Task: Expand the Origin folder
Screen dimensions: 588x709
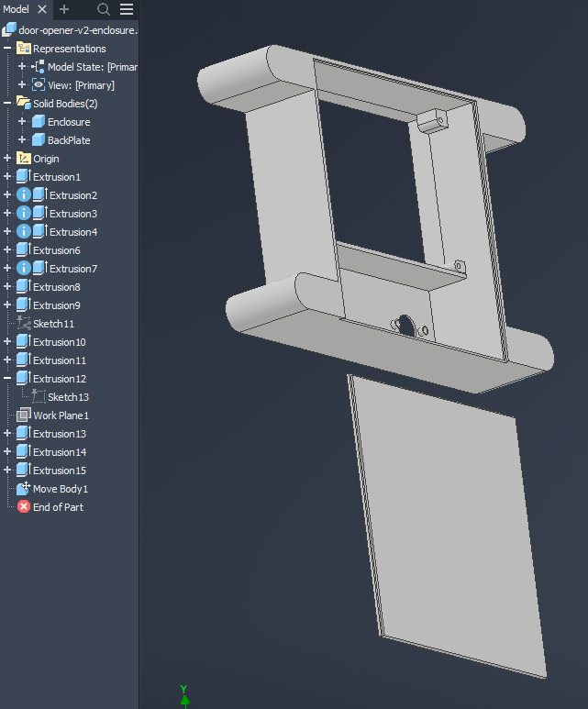Action: pos(7,159)
